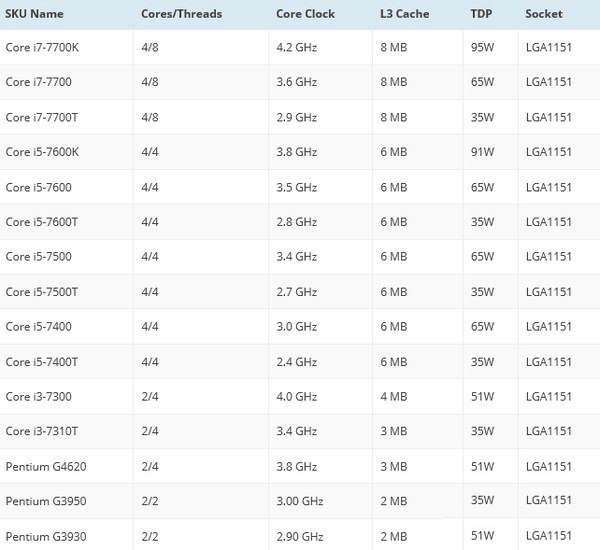Click the Cores/Threads column header
The image size is (600, 550).
click(181, 14)
